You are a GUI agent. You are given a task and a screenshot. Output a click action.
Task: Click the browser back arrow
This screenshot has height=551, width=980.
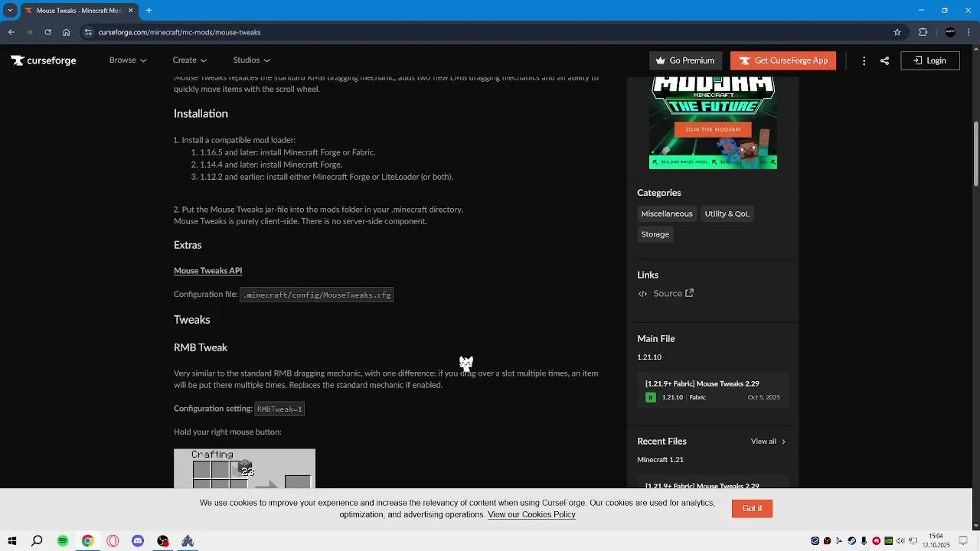[11, 32]
